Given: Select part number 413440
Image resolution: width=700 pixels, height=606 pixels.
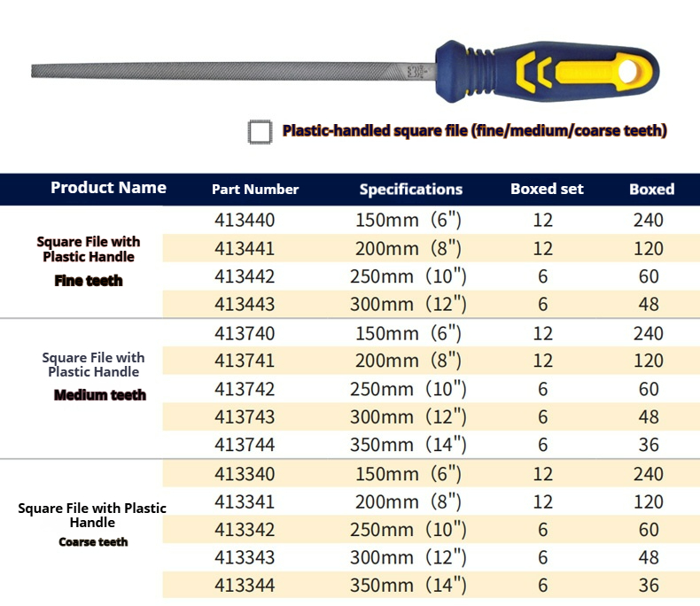Looking at the screenshot, I should (245, 221).
